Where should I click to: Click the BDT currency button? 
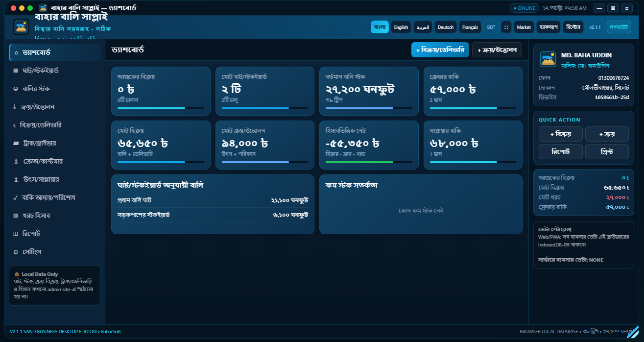point(491,27)
